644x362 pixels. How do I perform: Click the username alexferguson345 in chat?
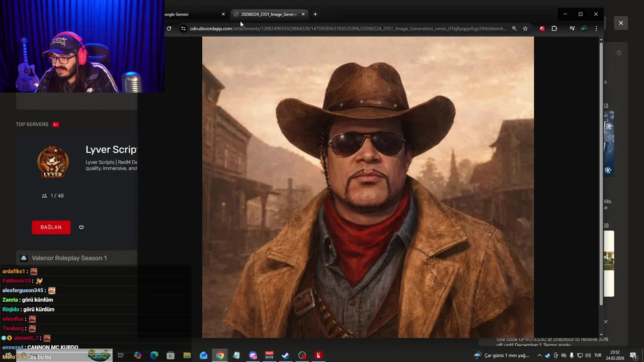point(24,290)
